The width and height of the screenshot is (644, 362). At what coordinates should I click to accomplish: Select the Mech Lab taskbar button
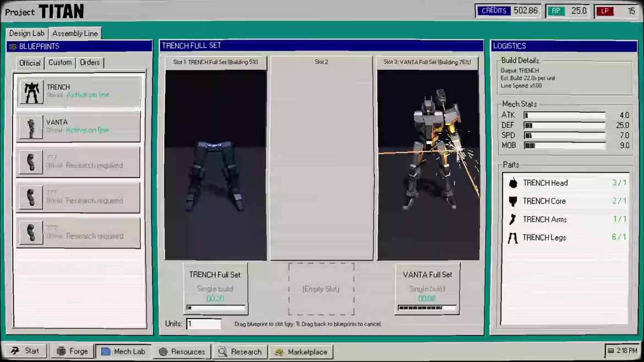tap(123, 352)
